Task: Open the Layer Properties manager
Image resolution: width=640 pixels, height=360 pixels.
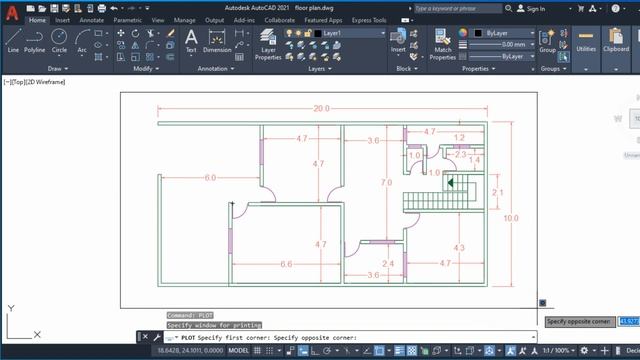Action: click(x=268, y=44)
